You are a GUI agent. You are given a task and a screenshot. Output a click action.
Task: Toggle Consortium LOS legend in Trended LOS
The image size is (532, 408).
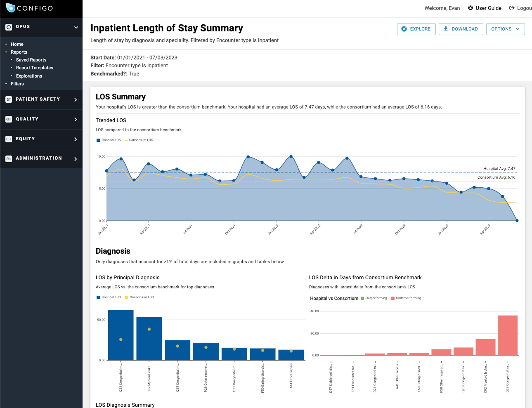point(139,140)
